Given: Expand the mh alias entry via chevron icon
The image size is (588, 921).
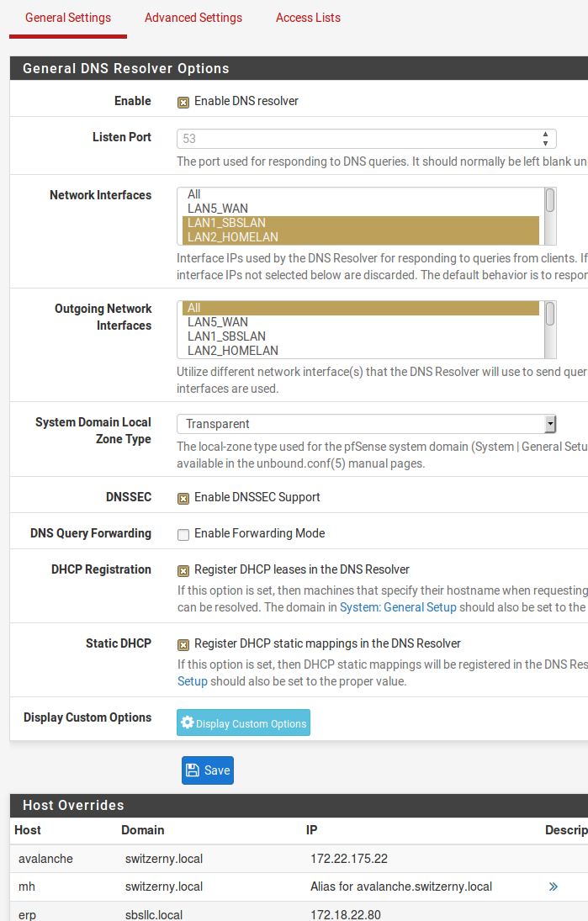Looking at the screenshot, I should [x=553, y=886].
